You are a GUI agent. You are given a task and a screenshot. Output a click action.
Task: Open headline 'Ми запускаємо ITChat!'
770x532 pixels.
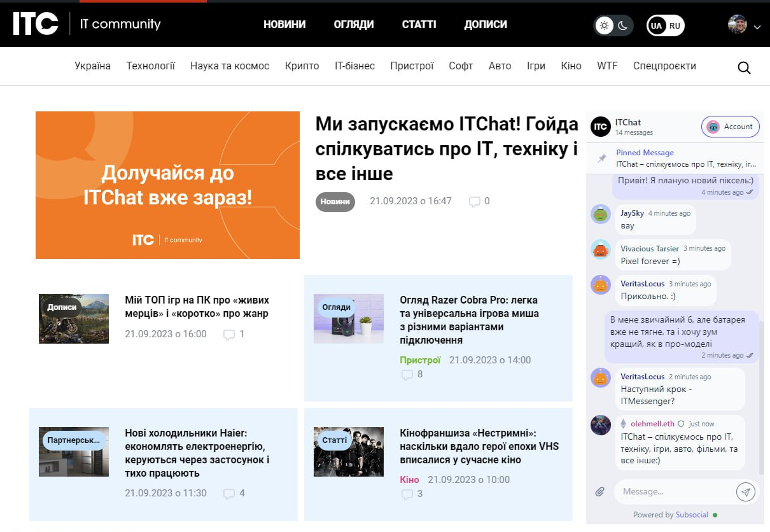tap(447, 148)
